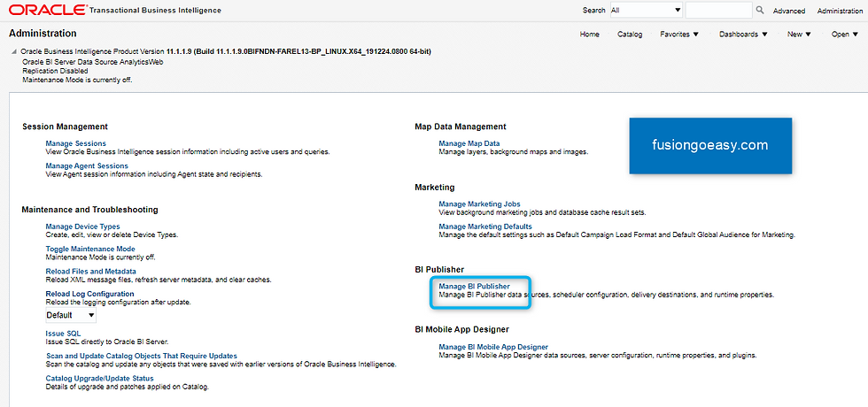Viewport: 868px width, 407px height.
Task: Click the Toggle Maintenance Mode link
Action: [90, 250]
